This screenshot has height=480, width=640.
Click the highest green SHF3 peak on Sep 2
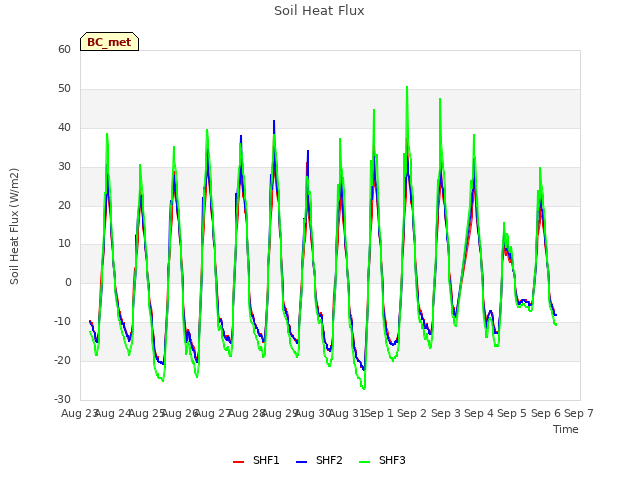[407, 87]
